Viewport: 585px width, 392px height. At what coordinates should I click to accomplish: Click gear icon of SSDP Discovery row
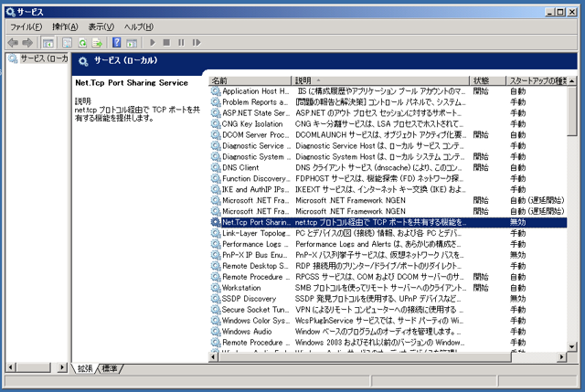pyautogui.click(x=216, y=299)
